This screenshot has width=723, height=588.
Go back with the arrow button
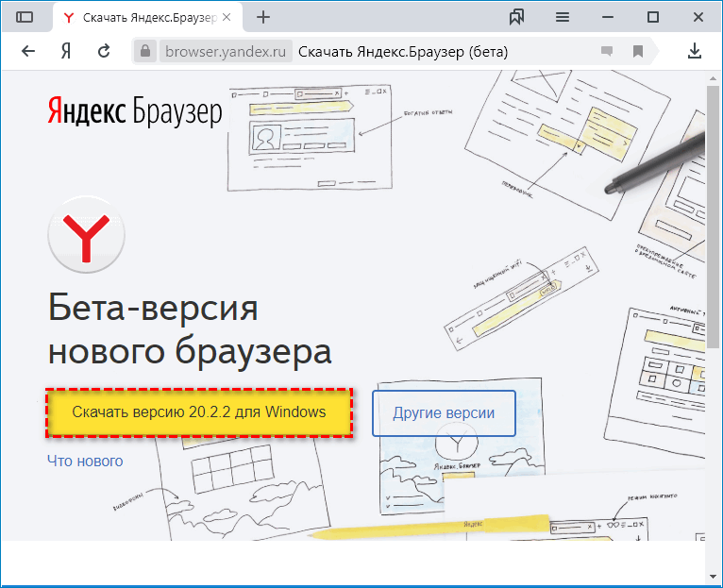point(28,51)
